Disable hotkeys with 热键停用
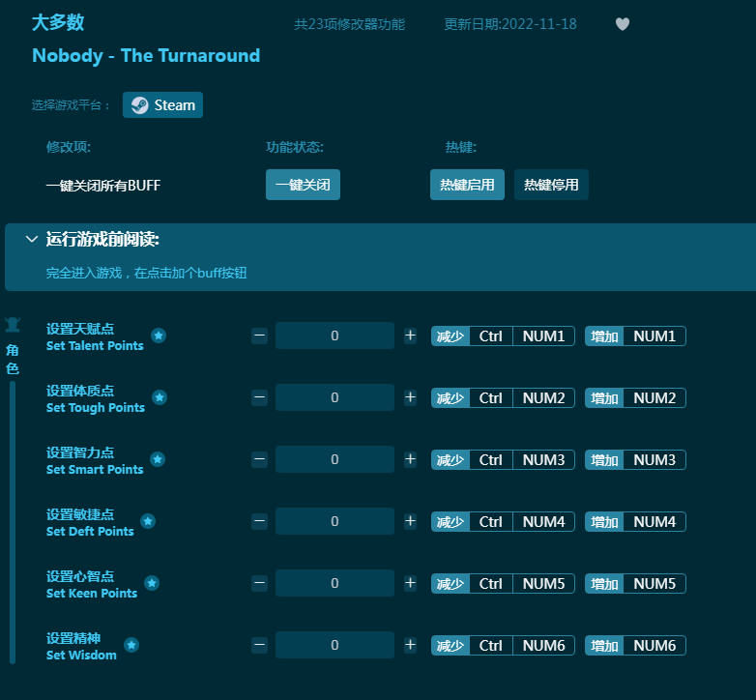Screen dimensions: 756x700 551,185
